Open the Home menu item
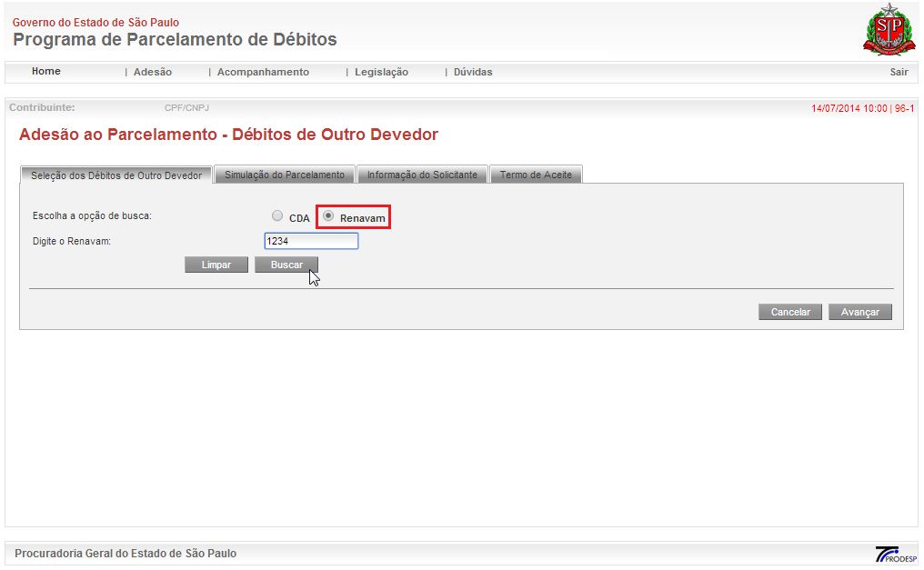This screenshot has height=570, width=924. pos(45,72)
